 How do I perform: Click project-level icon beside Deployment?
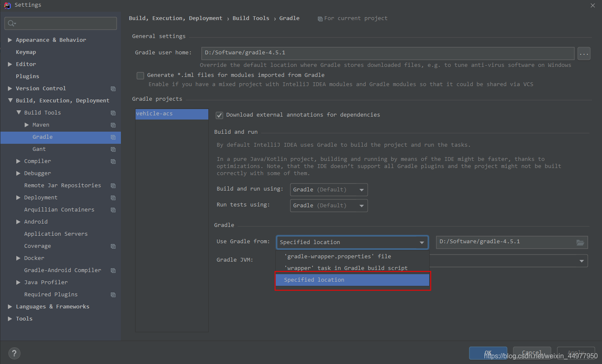pos(113,198)
